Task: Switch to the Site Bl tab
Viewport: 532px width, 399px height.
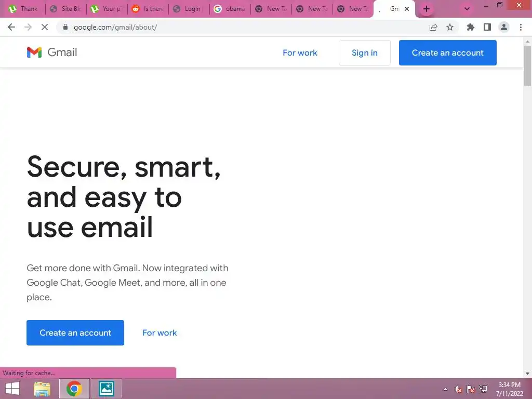Action: [66, 9]
